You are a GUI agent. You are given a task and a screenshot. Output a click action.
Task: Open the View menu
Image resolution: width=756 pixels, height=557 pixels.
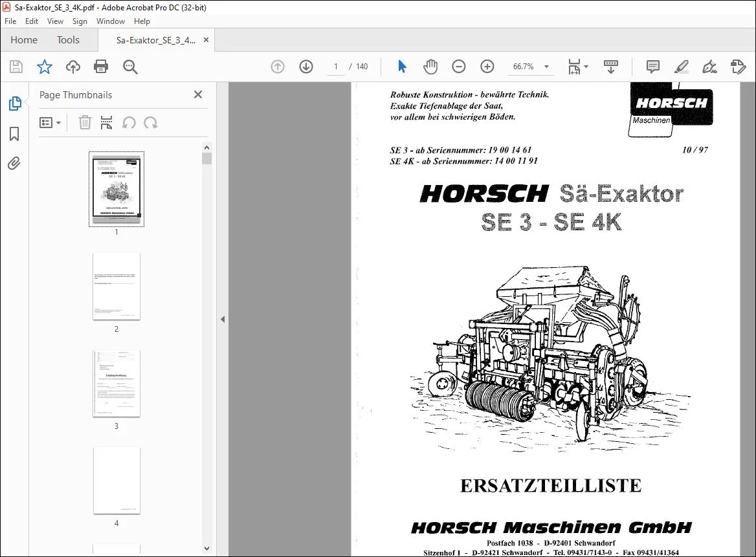(x=55, y=21)
